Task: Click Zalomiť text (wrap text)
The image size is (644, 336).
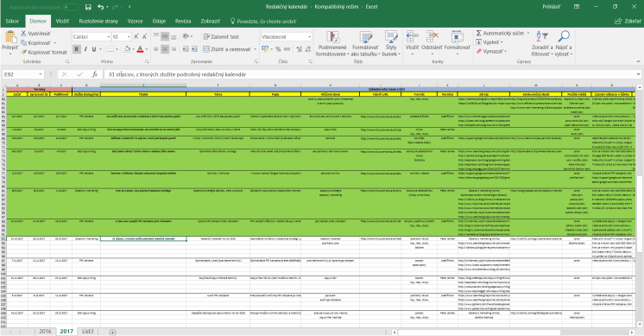Action: point(221,36)
